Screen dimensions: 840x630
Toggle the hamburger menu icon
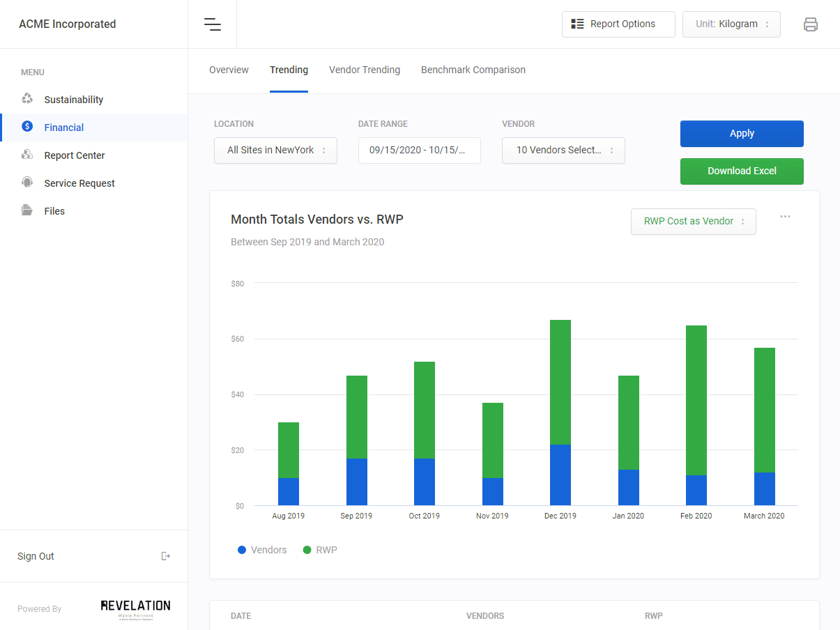pos(213,24)
